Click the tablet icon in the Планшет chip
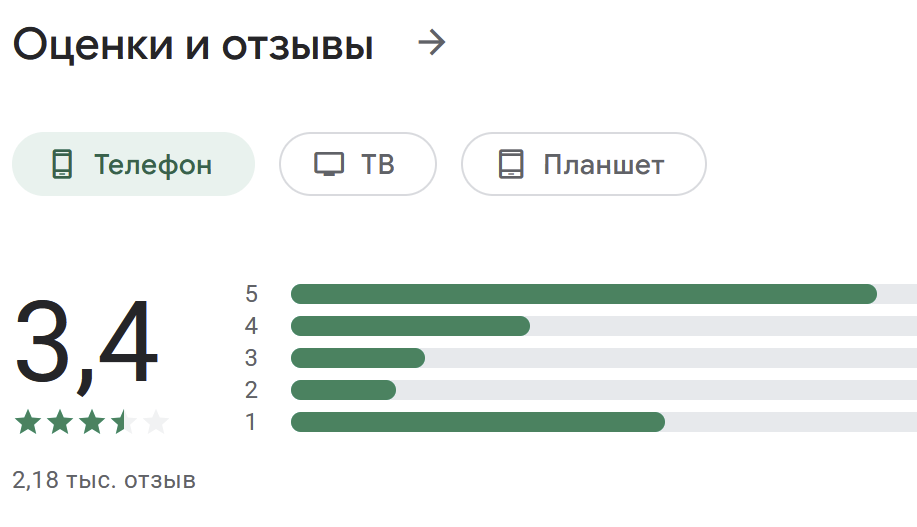The width and height of the screenshot is (917, 527). click(x=511, y=164)
